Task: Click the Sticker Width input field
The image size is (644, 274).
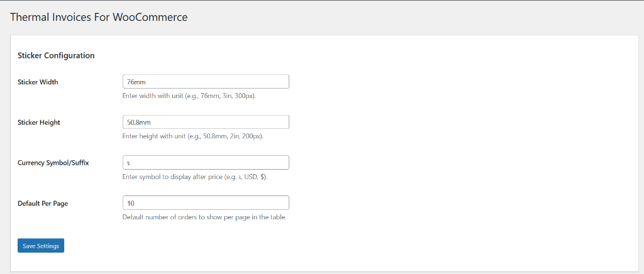Action: pyautogui.click(x=206, y=82)
